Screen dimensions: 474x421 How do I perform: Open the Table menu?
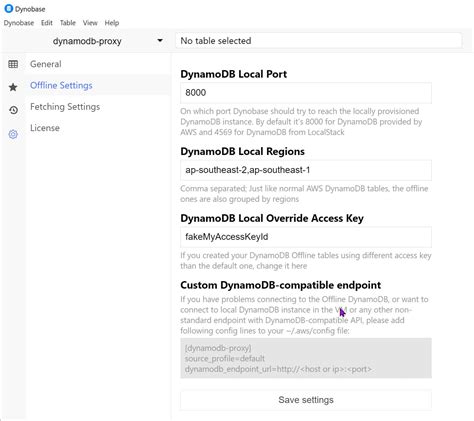[x=68, y=23]
